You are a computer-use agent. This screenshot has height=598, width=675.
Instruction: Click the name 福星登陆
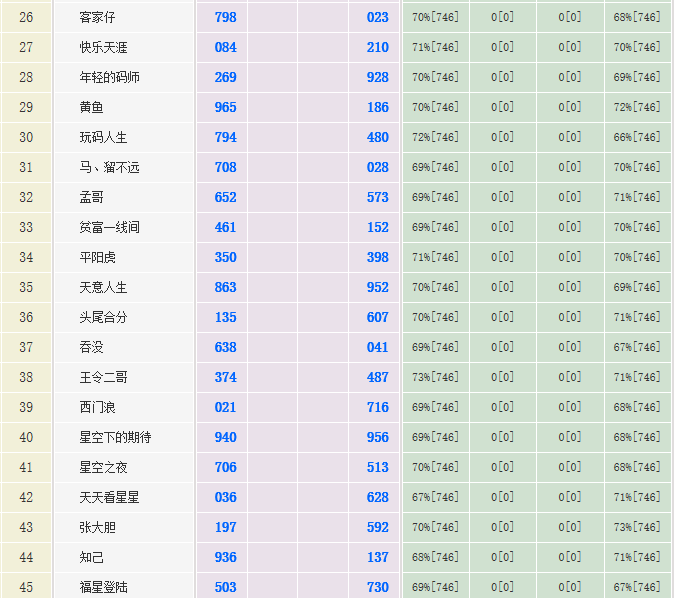(103, 587)
